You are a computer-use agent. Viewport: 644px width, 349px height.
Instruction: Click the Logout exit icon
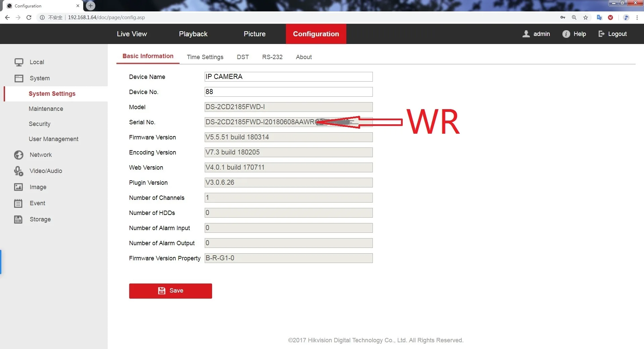click(601, 34)
